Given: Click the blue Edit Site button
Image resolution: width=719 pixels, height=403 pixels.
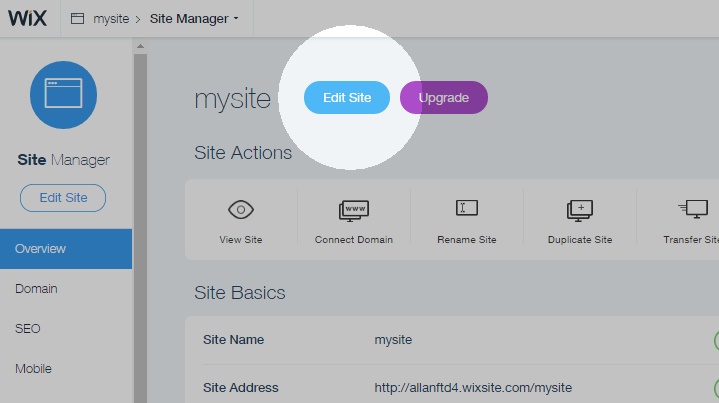Looking at the screenshot, I should [x=347, y=97].
